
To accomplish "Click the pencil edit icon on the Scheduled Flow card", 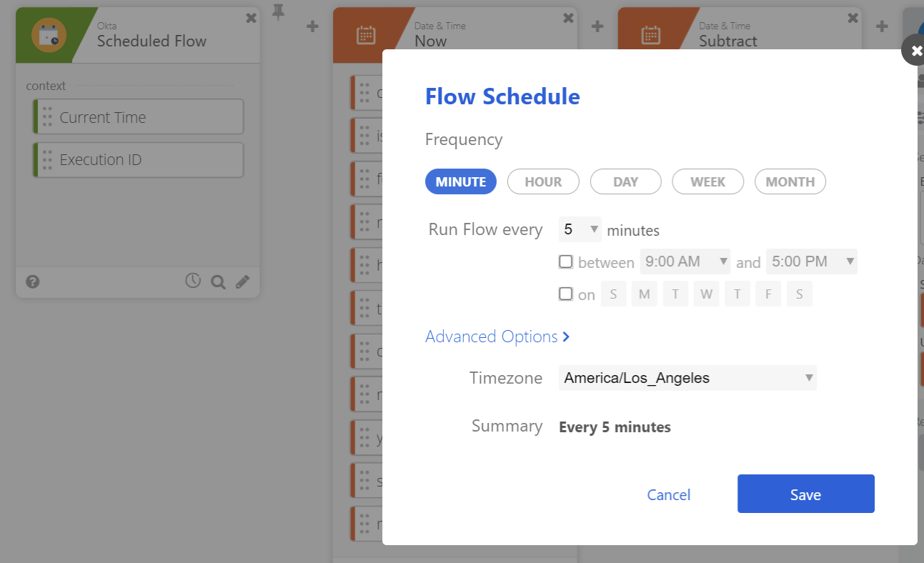I will (x=243, y=281).
